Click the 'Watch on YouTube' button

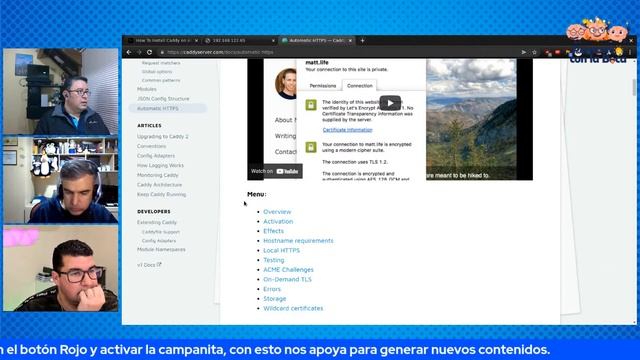(275, 171)
